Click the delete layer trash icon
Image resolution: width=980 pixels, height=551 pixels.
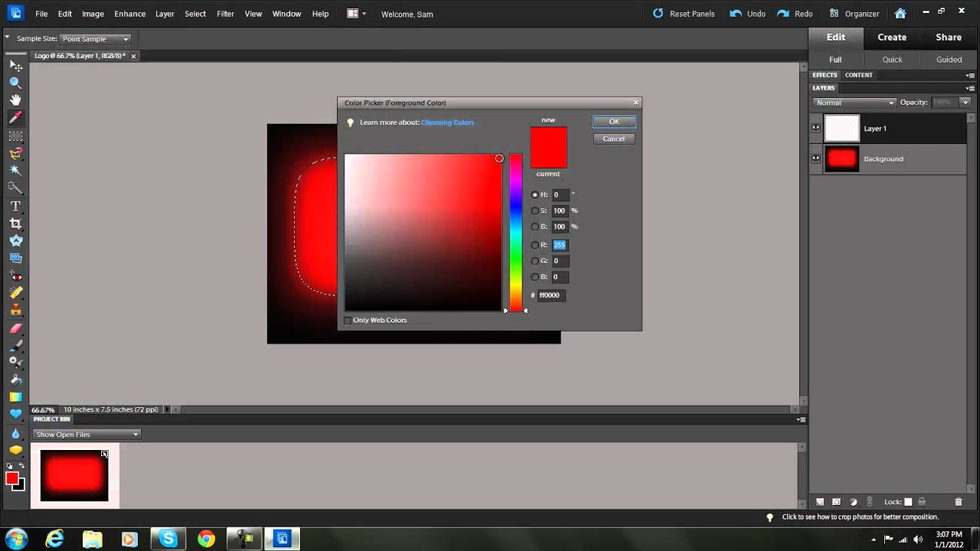(958, 502)
